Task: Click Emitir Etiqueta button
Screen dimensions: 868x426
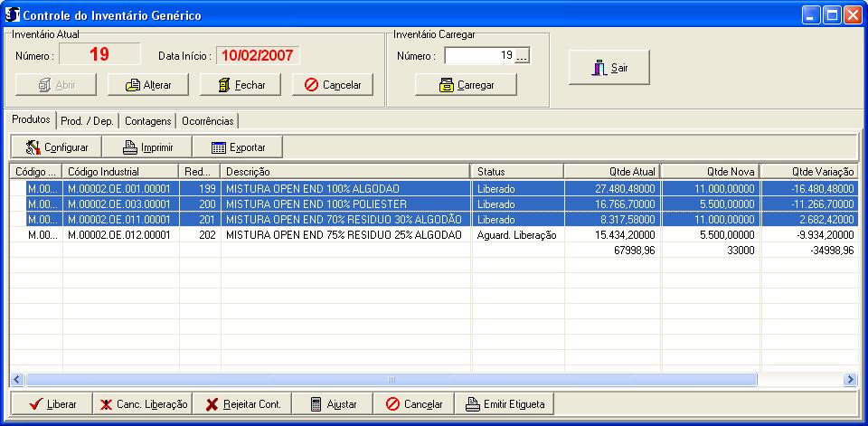Action: [x=505, y=404]
